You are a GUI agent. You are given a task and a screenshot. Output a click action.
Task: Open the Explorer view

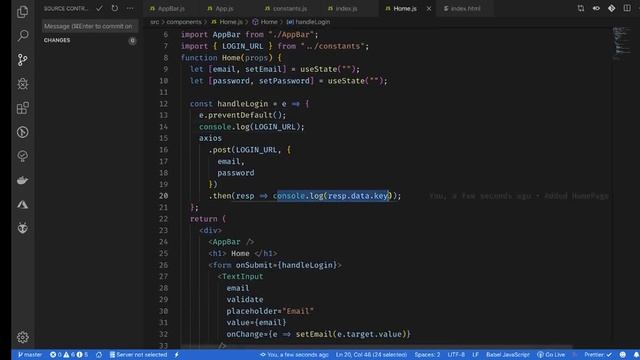coord(22,12)
